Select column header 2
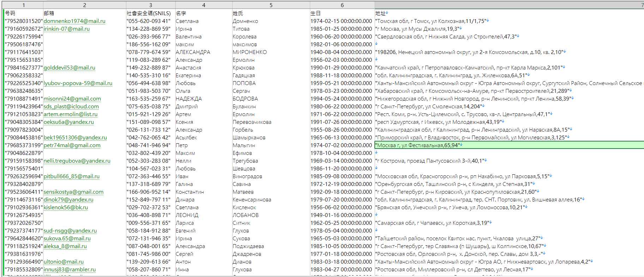 [85, 5]
